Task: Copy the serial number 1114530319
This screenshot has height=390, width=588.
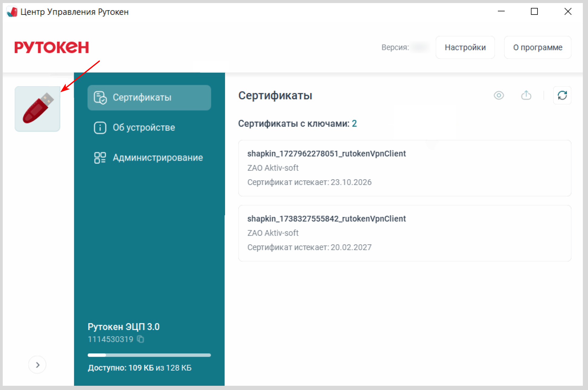Action: pos(140,339)
